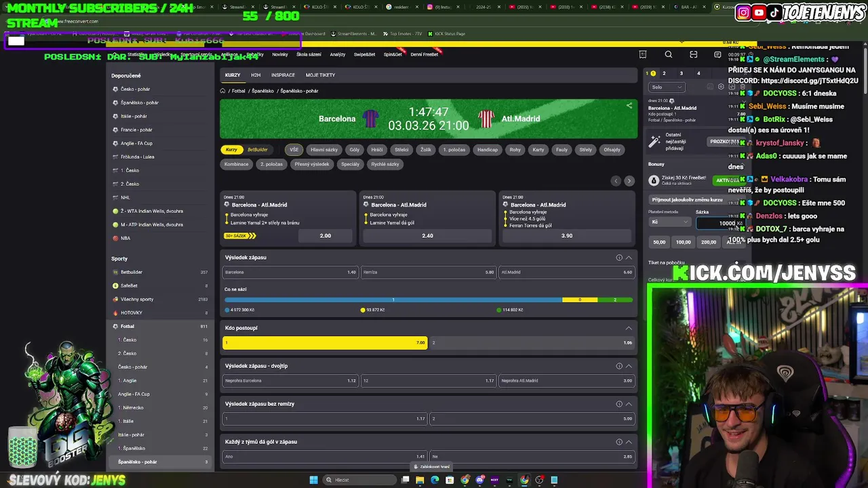Open bet slip settings gear icon
The image size is (868, 488).
[x=722, y=87]
